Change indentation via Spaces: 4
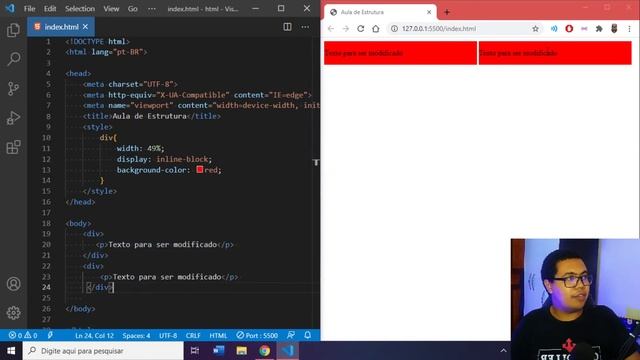Image resolution: width=640 pixels, height=360 pixels. point(136,336)
